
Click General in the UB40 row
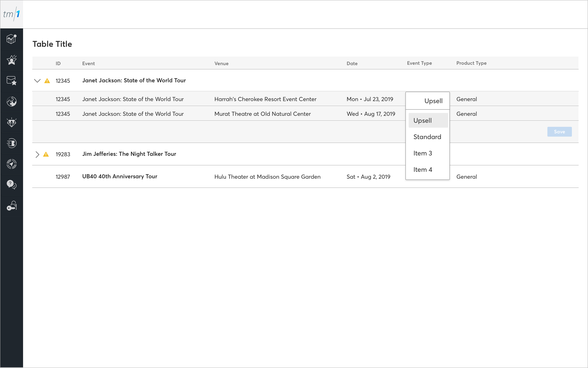tap(467, 177)
